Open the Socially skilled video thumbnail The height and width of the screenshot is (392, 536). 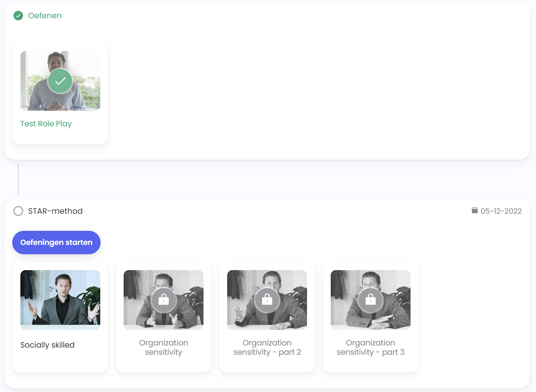coord(60,300)
